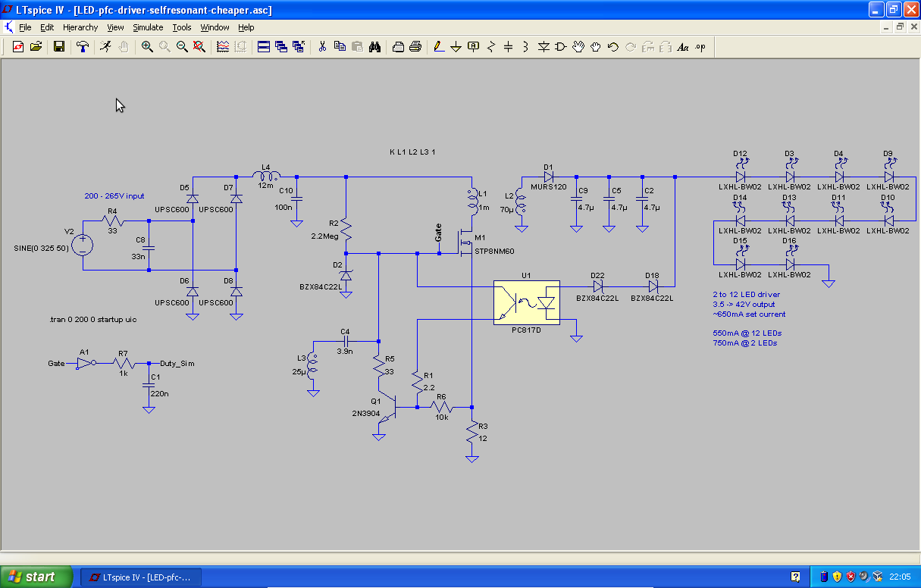Choose the Capacitor placement tool
The image size is (921, 588).
508,47
